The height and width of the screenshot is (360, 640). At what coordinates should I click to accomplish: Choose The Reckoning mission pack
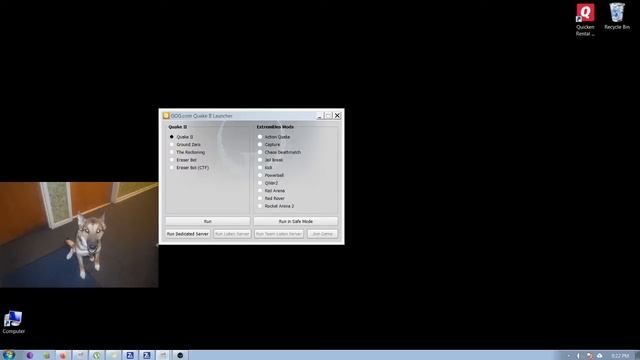tap(187, 152)
